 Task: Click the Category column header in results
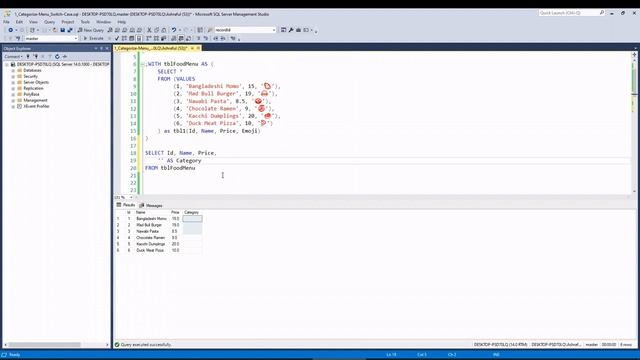click(192, 212)
